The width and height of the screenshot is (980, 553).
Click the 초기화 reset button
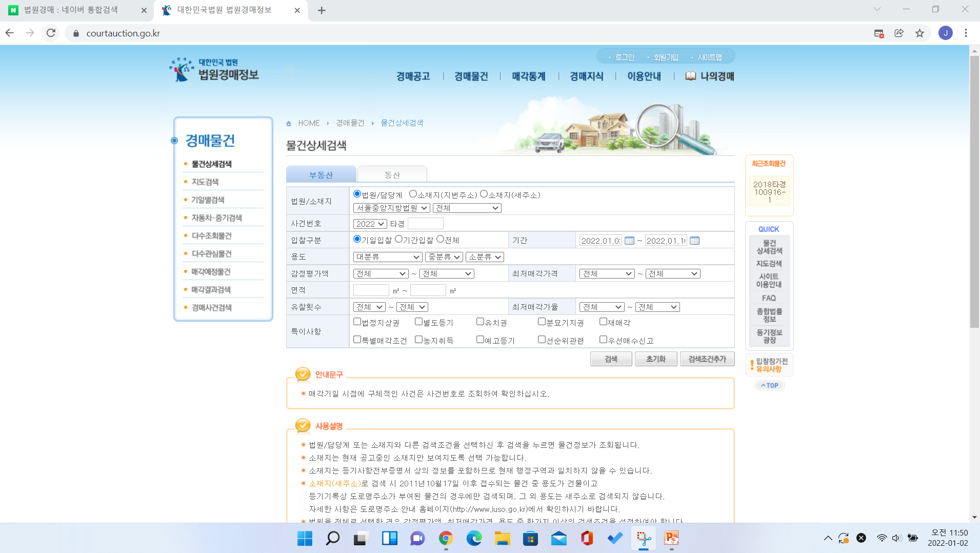pos(656,359)
